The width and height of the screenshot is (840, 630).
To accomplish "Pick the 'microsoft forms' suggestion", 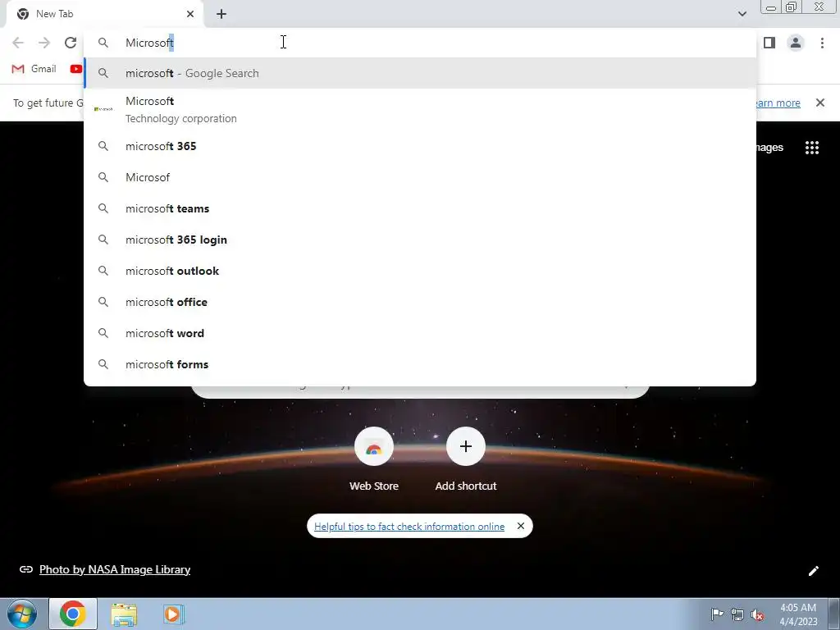I will click(420, 364).
